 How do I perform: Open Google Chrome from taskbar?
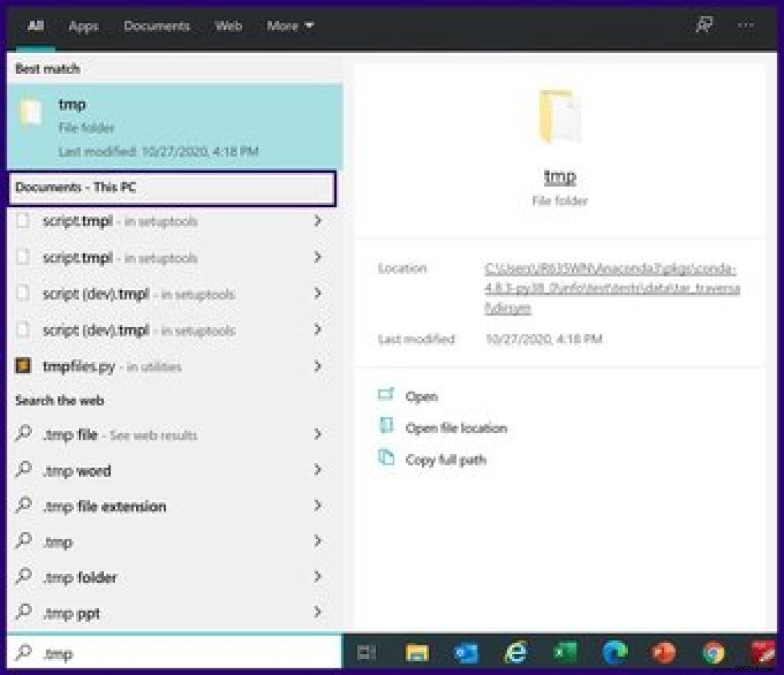[713, 652]
